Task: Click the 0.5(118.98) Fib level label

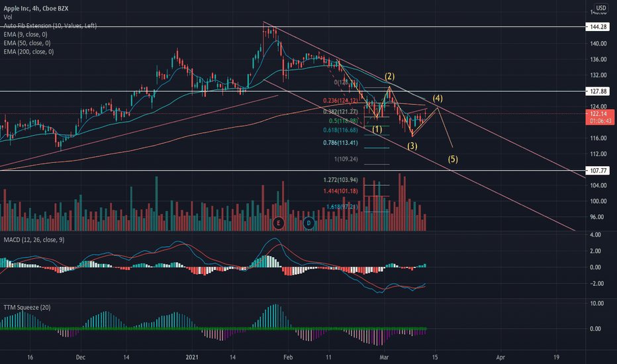Action: point(343,121)
